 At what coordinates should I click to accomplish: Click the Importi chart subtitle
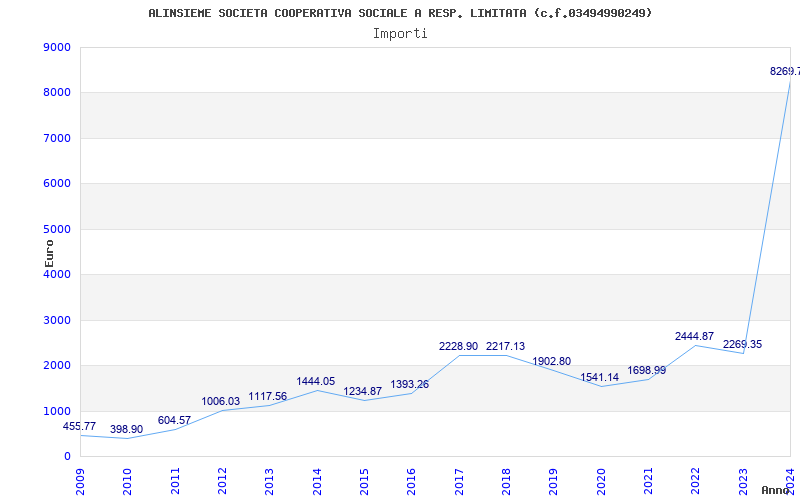(400, 34)
